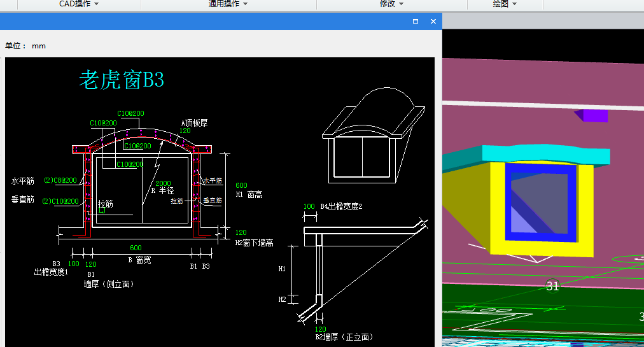Click the 出檐宽度1 label
644x347 pixels.
[51, 272]
